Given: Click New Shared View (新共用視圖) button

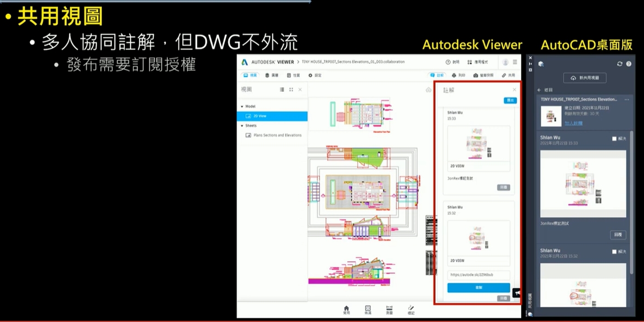Looking at the screenshot, I should click(x=584, y=78).
